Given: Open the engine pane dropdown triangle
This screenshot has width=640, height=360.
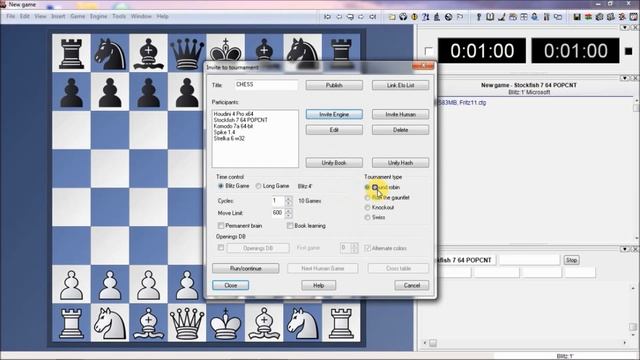Looking at the screenshot, I should coord(624,249).
